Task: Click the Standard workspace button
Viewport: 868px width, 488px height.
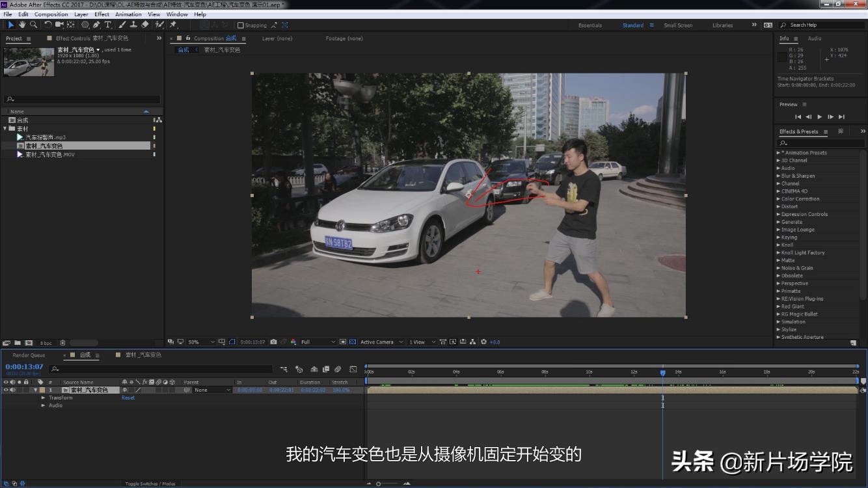Action: pos(632,25)
